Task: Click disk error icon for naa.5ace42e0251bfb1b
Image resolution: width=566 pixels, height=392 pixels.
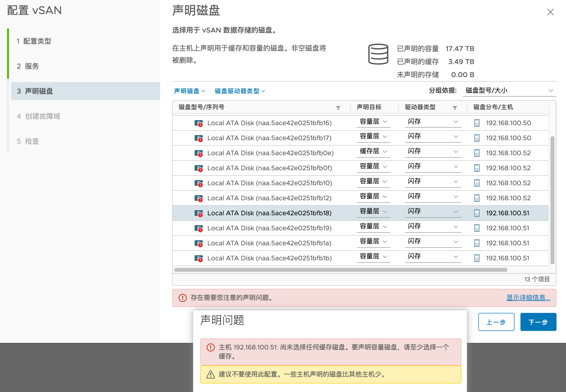Action: [199, 258]
